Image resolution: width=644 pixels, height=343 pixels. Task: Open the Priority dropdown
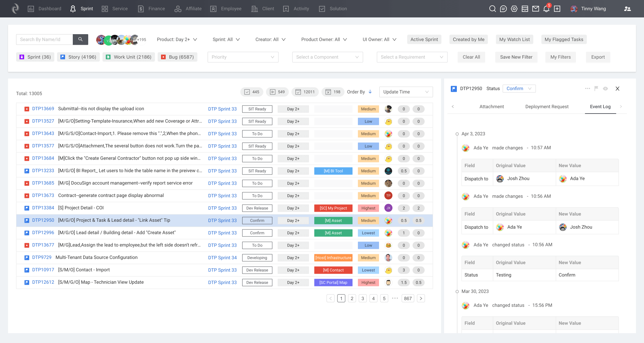point(243,57)
